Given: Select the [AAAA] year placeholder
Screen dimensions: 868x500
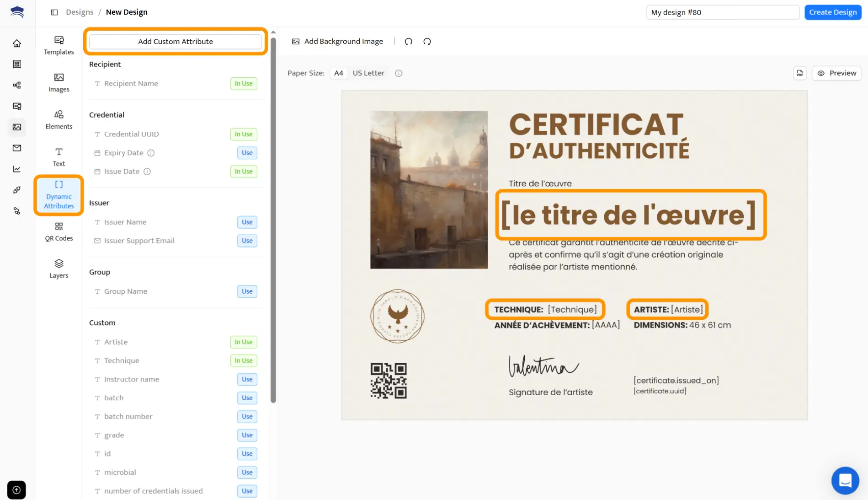Looking at the screenshot, I should click(606, 325).
